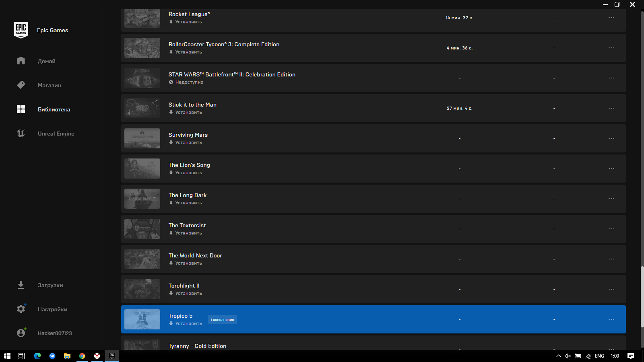Open File Explorer from taskbar
Screen dimensions: 644x362
67,356
